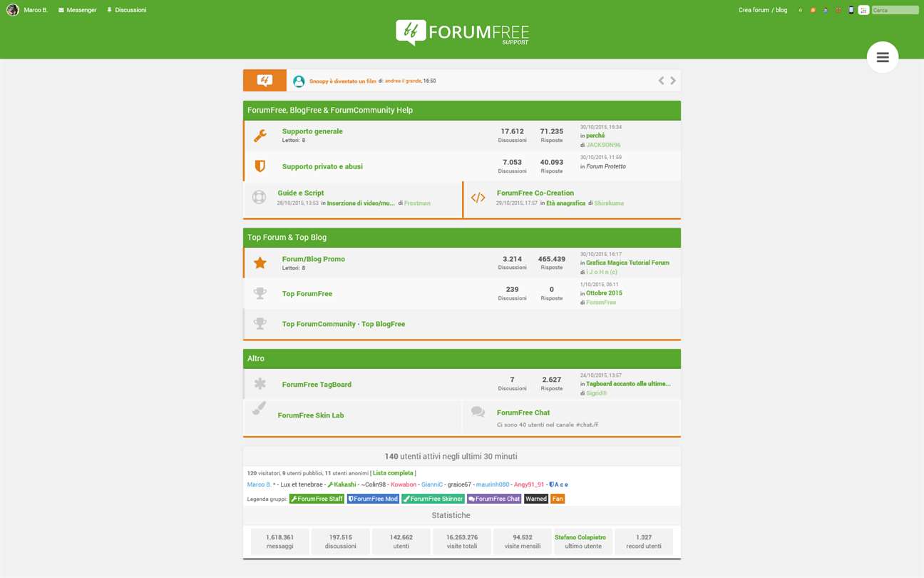This screenshot has height=578, width=924.
Task: Open 'Inserzione di video/mu...' topic
Action: [x=361, y=203]
